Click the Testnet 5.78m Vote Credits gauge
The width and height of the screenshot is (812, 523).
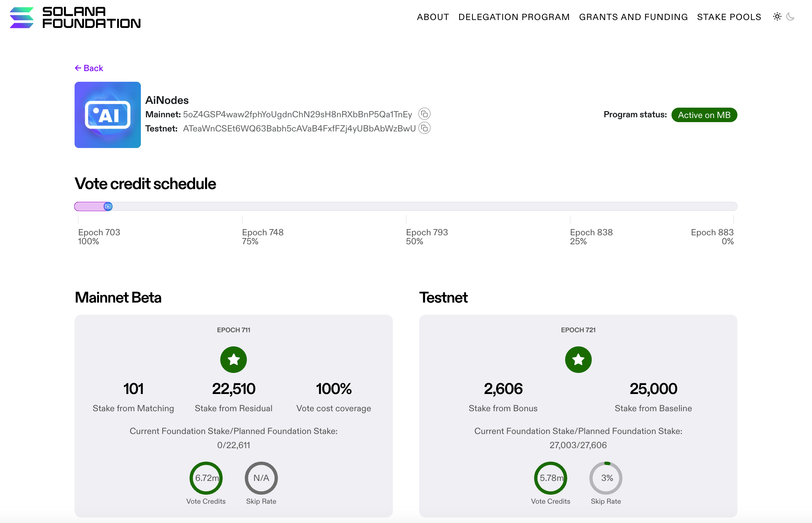(551, 478)
